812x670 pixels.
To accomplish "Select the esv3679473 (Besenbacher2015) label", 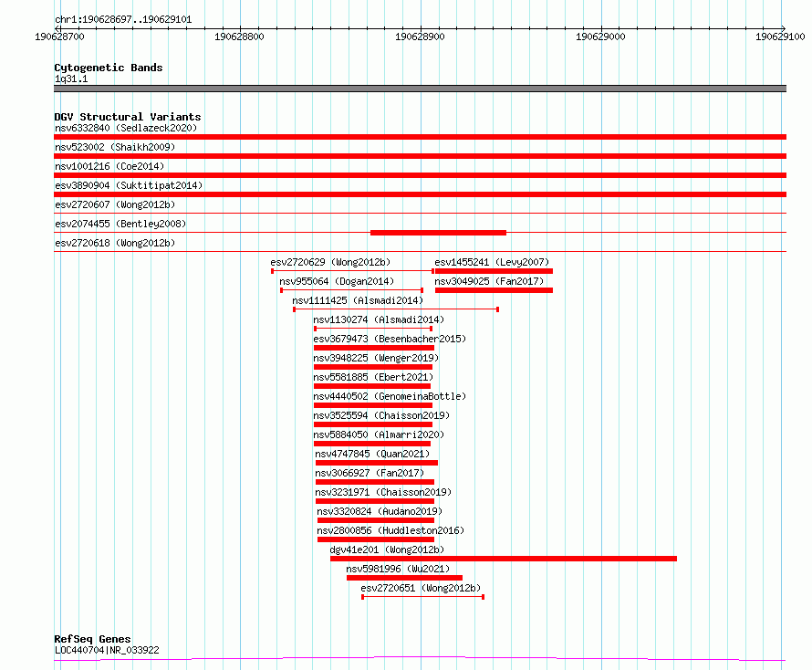I will [390, 339].
